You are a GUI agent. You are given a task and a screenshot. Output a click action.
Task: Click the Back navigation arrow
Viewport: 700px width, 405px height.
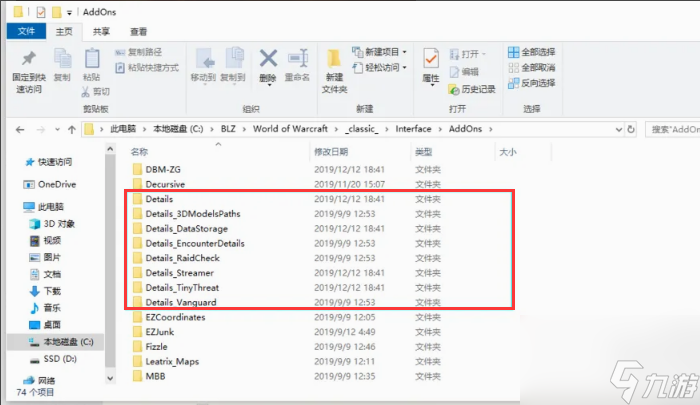click(20, 129)
